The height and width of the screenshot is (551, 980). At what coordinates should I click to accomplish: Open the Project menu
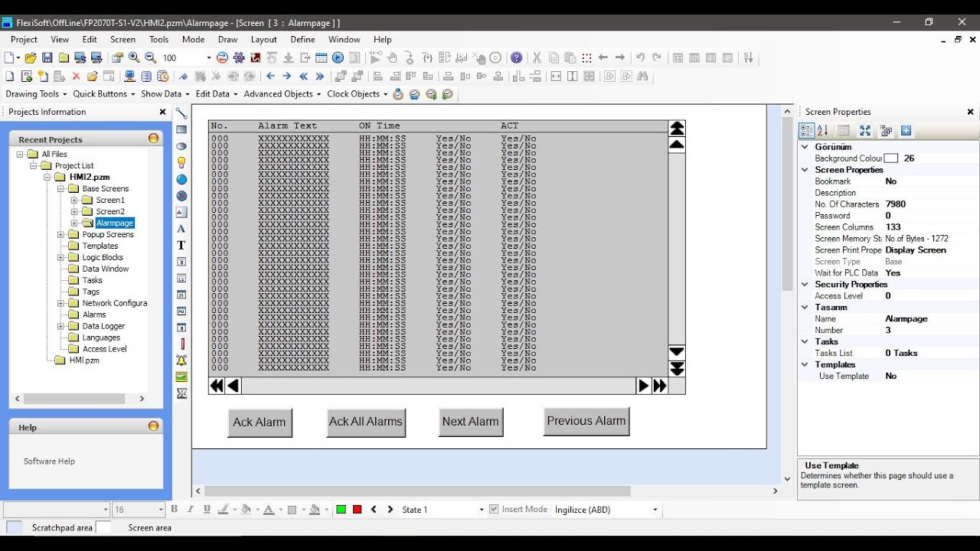(24, 39)
